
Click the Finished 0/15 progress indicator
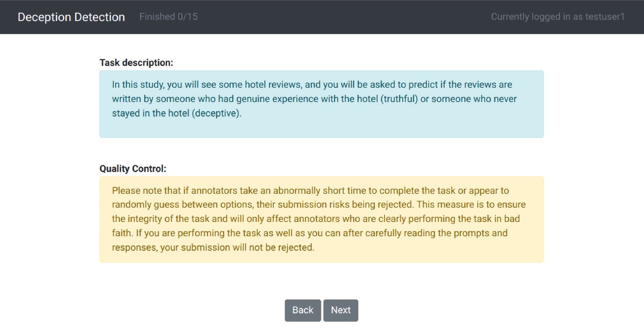(168, 17)
